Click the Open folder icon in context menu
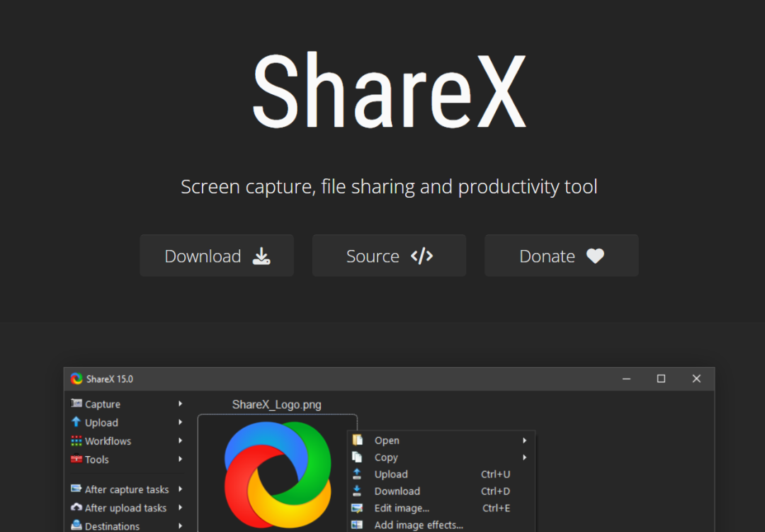This screenshot has height=532, width=765. tap(358, 440)
